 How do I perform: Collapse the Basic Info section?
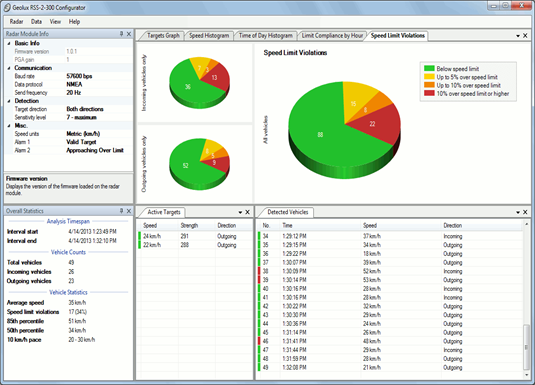(9, 43)
